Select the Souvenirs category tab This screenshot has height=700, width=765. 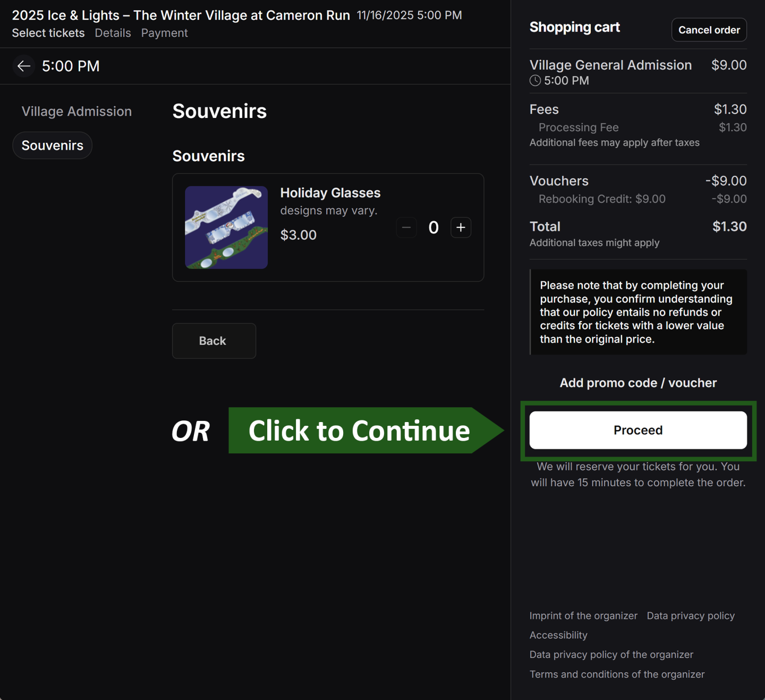(52, 146)
